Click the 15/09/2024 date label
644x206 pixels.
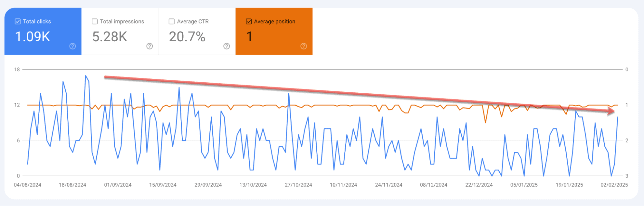coord(163,185)
